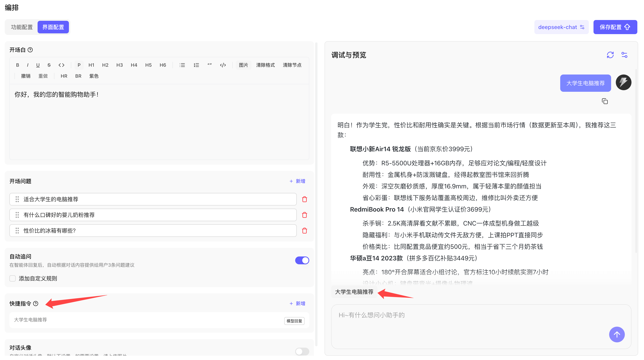
Task: Click the refresh conversation icon in preview
Action: click(x=610, y=55)
